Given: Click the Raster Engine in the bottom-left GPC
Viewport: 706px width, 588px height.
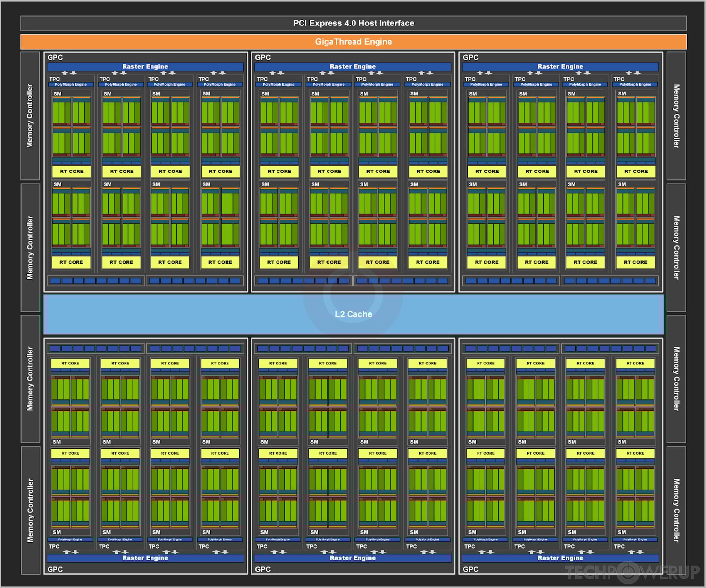Looking at the screenshot, I should tap(145, 558).
